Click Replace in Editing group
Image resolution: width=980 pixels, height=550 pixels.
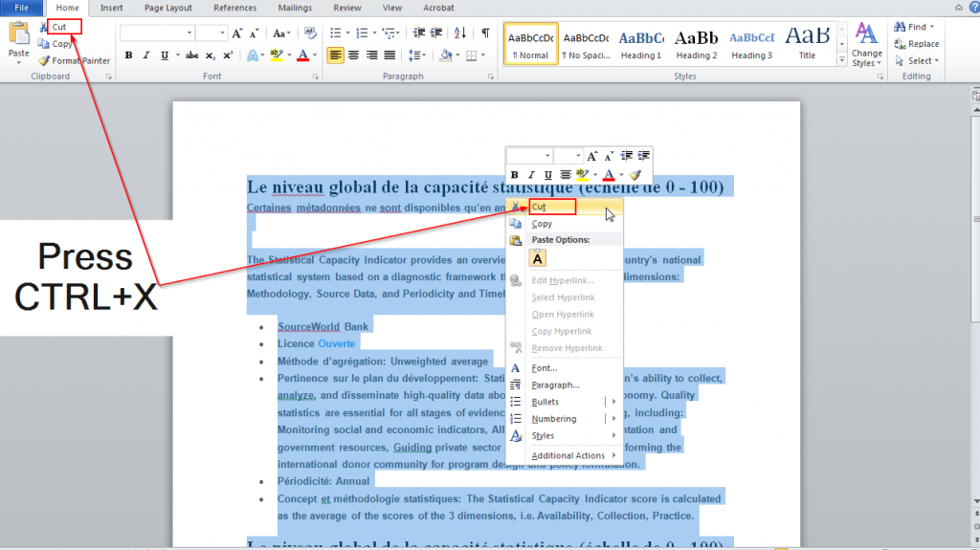point(917,44)
